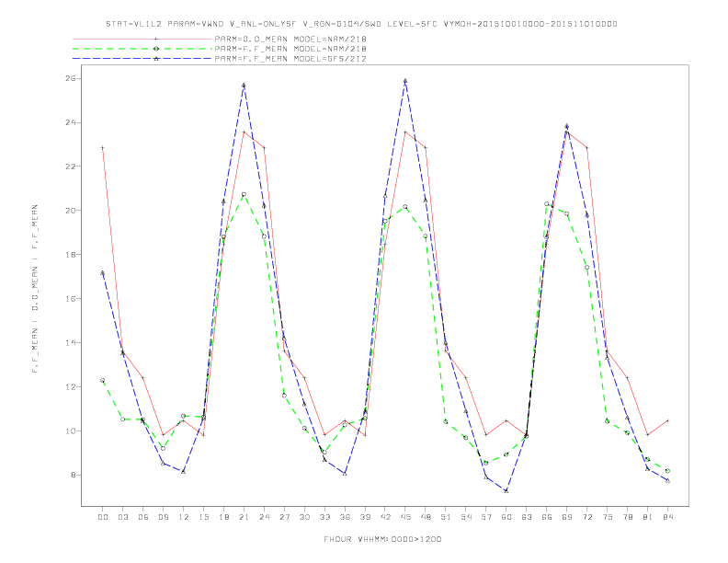This screenshot has height=563, width=728.
Task: Click x-axis tick label 06
Action: pos(143,517)
